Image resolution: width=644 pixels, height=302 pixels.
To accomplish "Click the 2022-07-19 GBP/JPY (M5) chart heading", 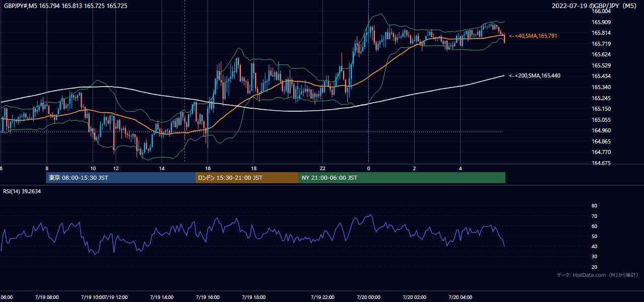I will (x=594, y=6).
